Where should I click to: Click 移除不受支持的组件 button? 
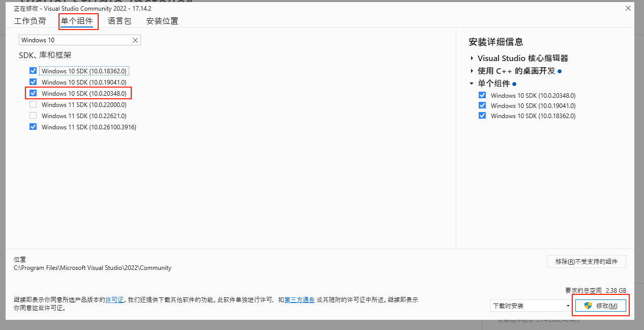click(x=586, y=261)
